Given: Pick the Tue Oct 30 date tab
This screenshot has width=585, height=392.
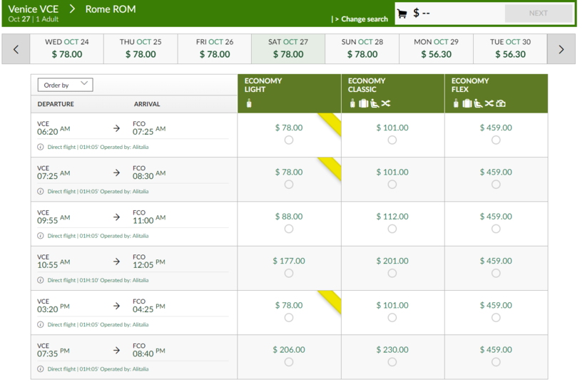Looking at the screenshot, I should 510,48.
